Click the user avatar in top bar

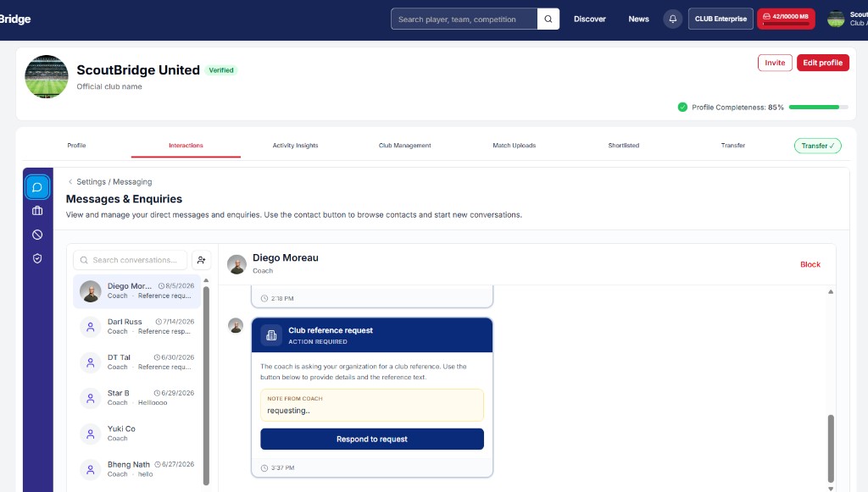click(x=836, y=19)
